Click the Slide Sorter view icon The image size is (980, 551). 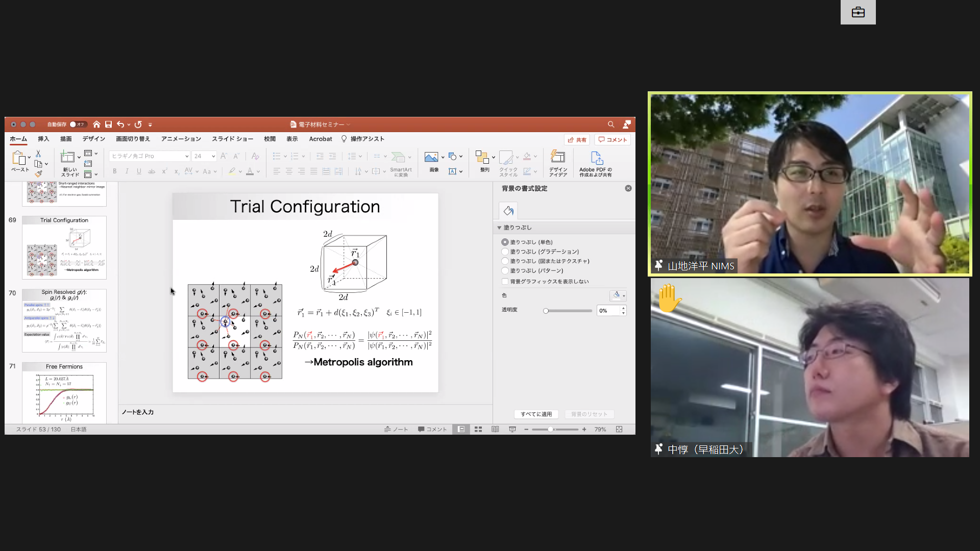pos(478,430)
